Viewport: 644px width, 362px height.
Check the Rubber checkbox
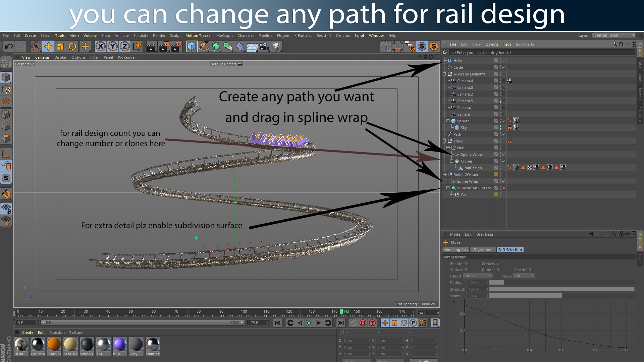tap(499, 270)
